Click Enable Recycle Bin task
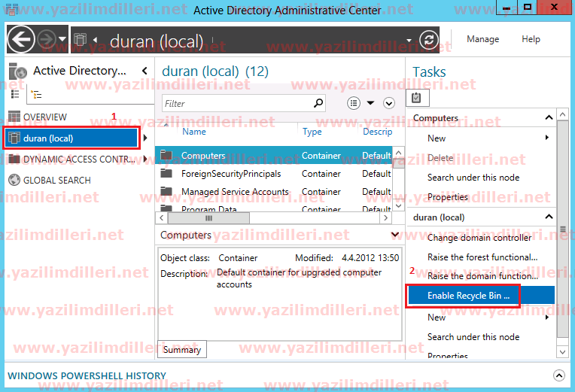Viewport: 575px width, 392px height. pos(468,296)
